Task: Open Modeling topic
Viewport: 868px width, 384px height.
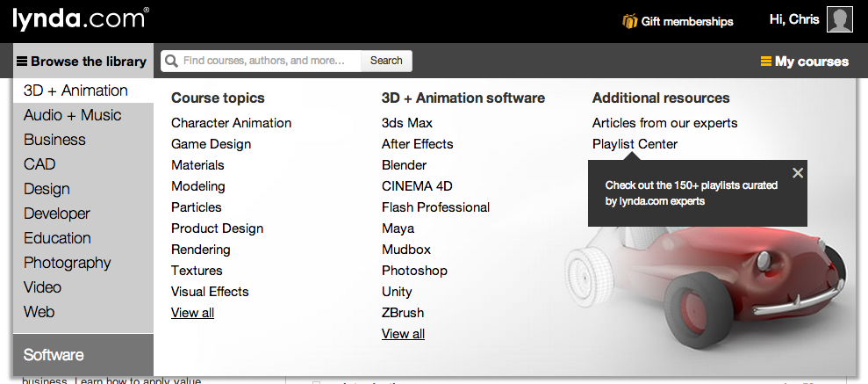Action: pyautogui.click(x=198, y=186)
